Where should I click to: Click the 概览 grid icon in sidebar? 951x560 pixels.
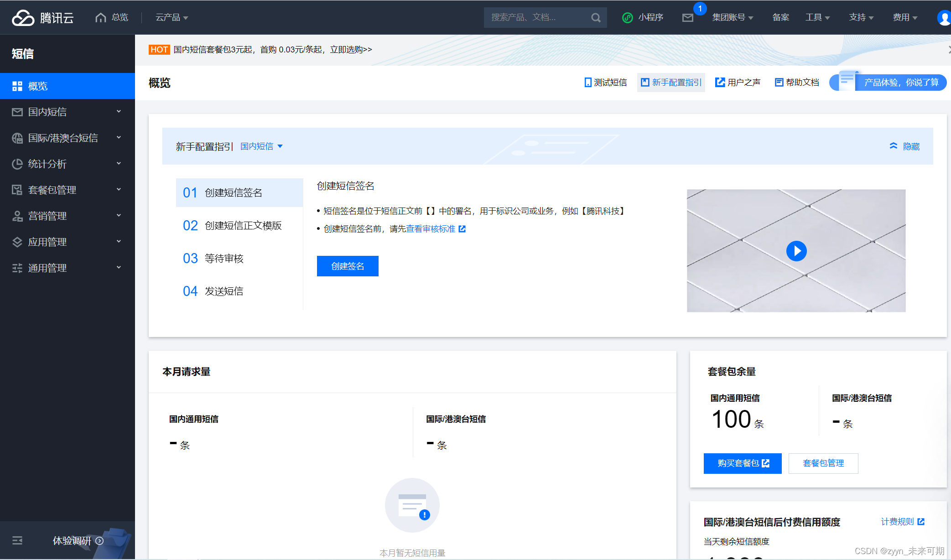[x=17, y=86]
